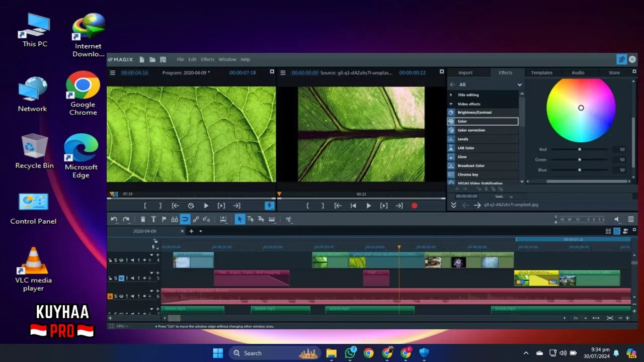Play the program monitor

pyautogui.click(x=206, y=206)
